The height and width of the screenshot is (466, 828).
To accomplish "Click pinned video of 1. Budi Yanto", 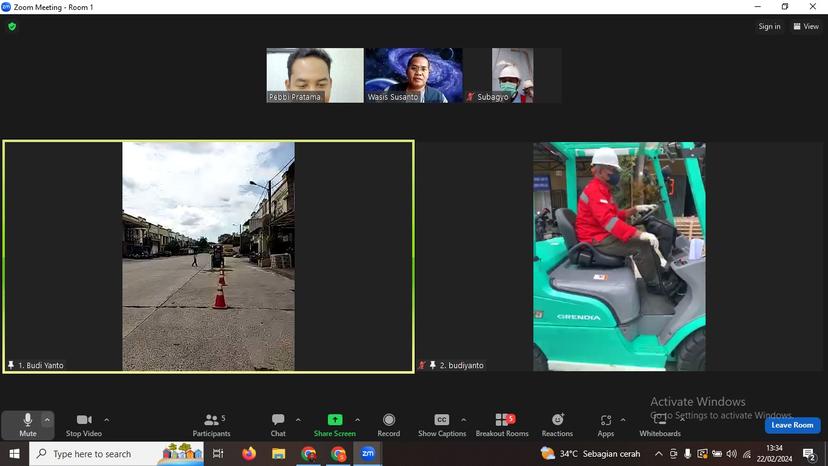I will pyautogui.click(x=209, y=256).
